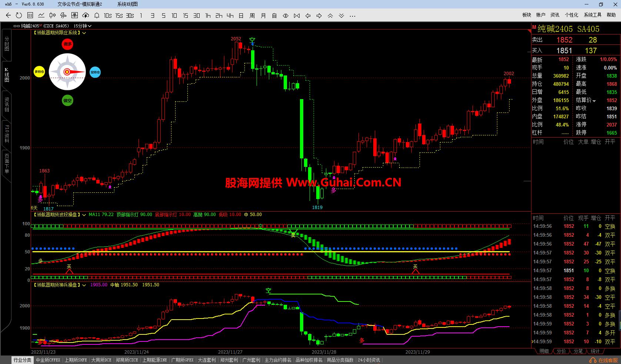Expand the 结算价 dropdown arrow
The height and width of the screenshot is (364, 621).
(594, 101)
